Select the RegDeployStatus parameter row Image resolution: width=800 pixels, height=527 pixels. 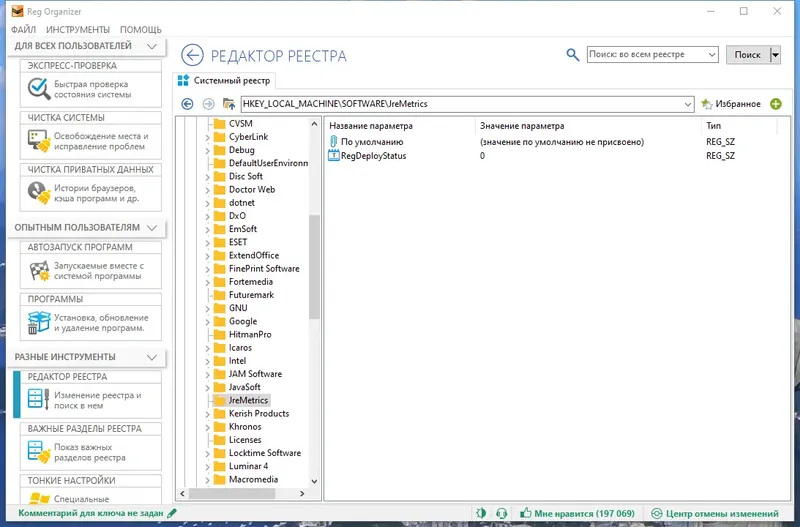coord(556,156)
